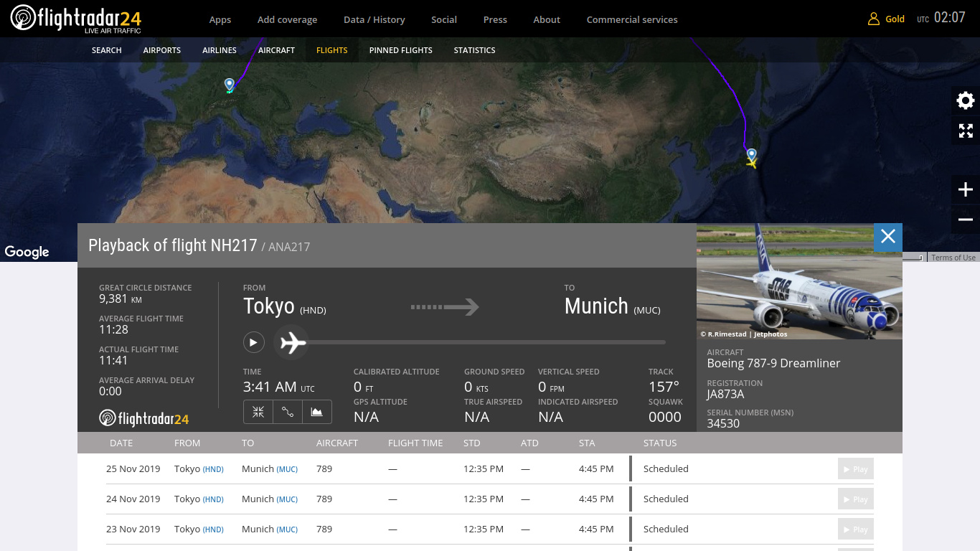Switch to the Pinned Flights tab
This screenshot has height=551, width=980.
pos(401,50)
